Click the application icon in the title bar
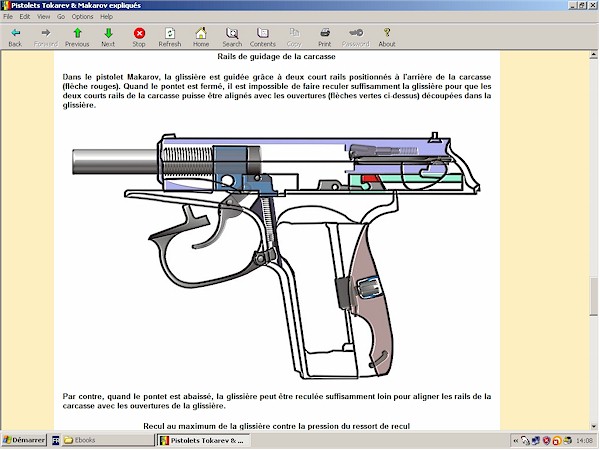This screenshot has height=450, width=600. click(x=5, y=5)
